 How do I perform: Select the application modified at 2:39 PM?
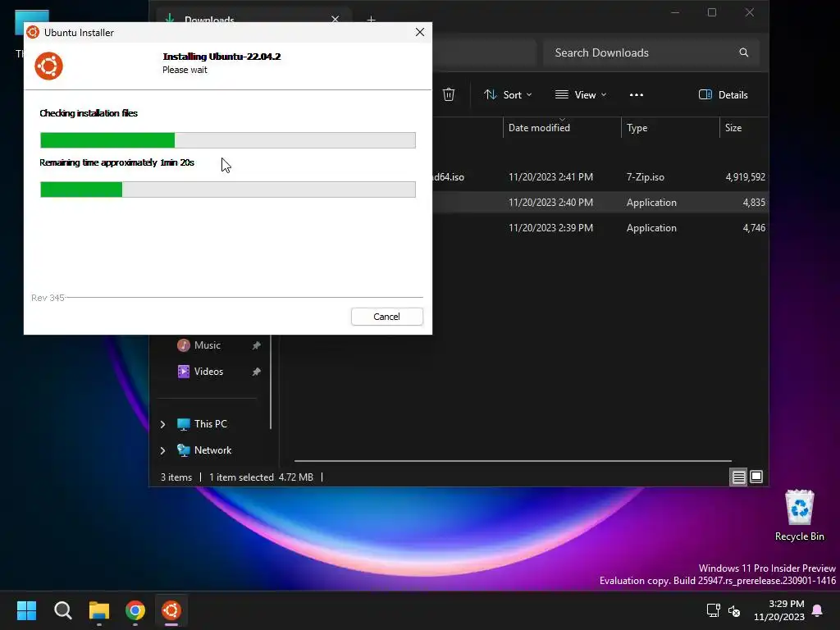coord(600,228)
